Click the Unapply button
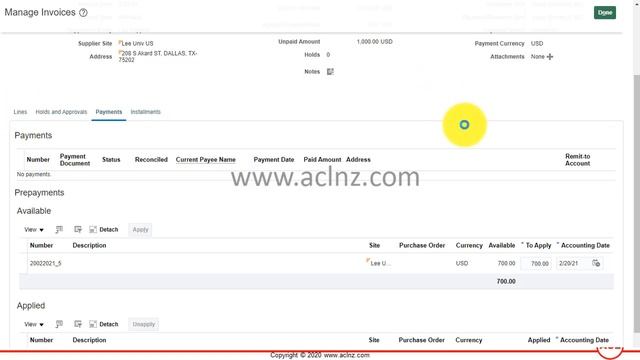The height and width of the screenshot is (360, 640). (x=143, y=324)
